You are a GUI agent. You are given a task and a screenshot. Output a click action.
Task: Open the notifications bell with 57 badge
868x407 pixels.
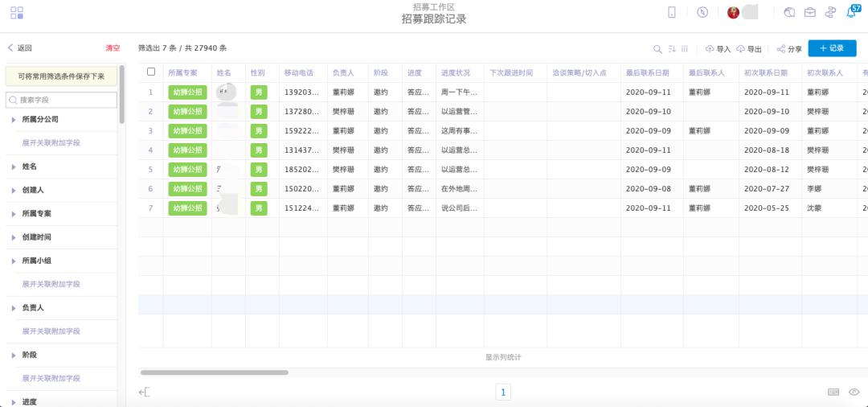[852, 11]
